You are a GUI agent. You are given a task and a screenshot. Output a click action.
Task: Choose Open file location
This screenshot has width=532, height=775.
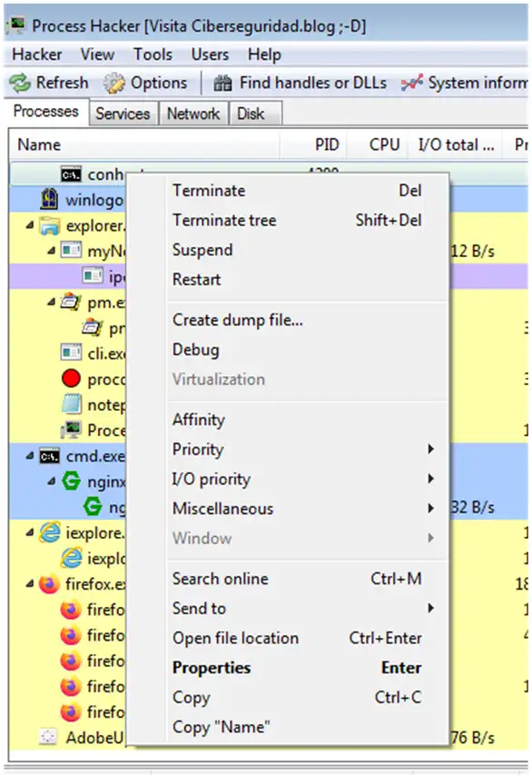tap(307, 638)
